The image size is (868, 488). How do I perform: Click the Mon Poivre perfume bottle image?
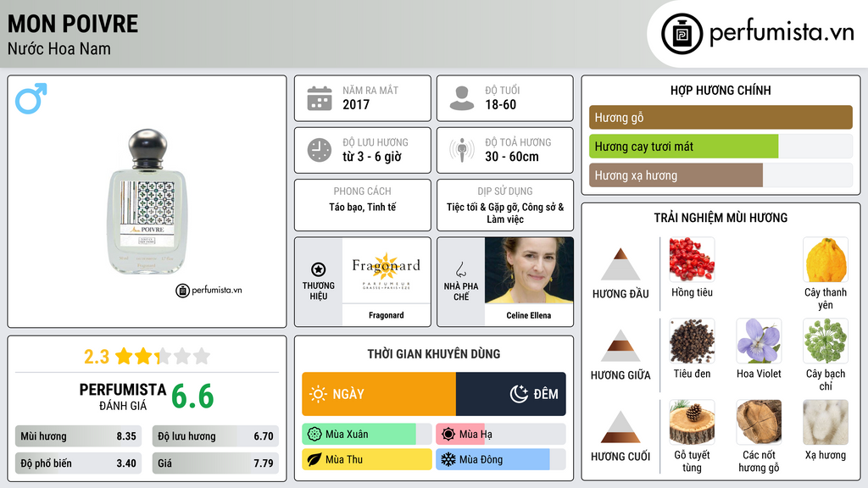(x=147, y=202)
